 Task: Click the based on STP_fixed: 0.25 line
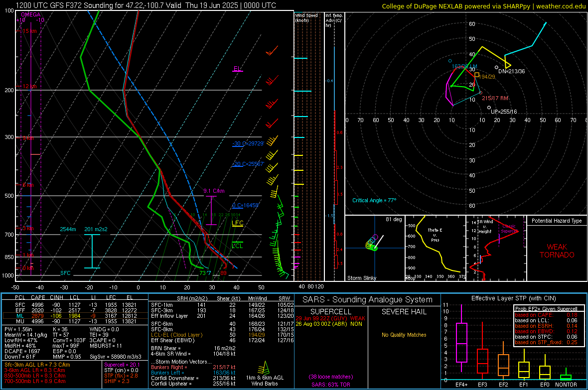click(x=546, y=342)
